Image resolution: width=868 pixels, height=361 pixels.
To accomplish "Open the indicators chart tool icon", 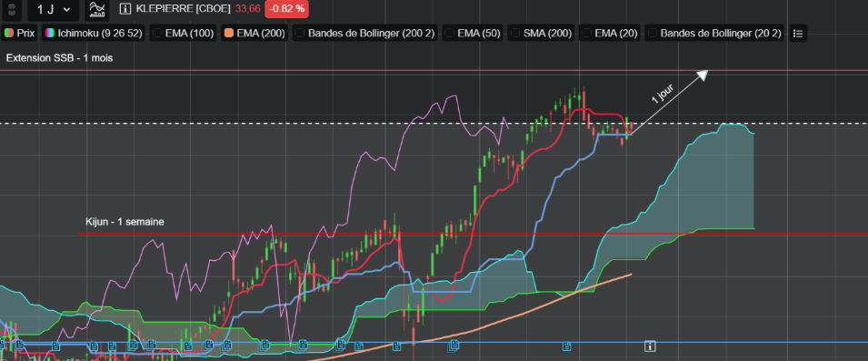I will (x=97, y=9).
